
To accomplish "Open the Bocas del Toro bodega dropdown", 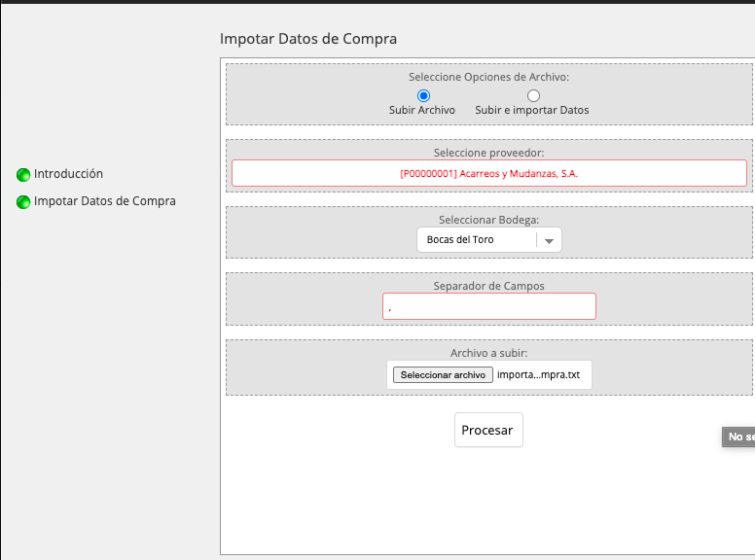I will 489,239.
